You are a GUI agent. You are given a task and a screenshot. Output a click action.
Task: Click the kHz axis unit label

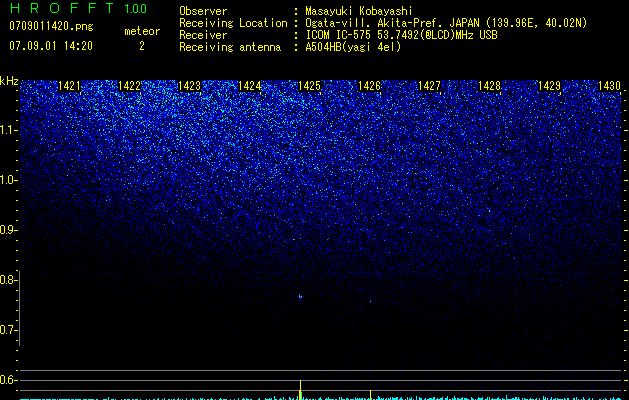pyautogui.click(x=9, y=81)
